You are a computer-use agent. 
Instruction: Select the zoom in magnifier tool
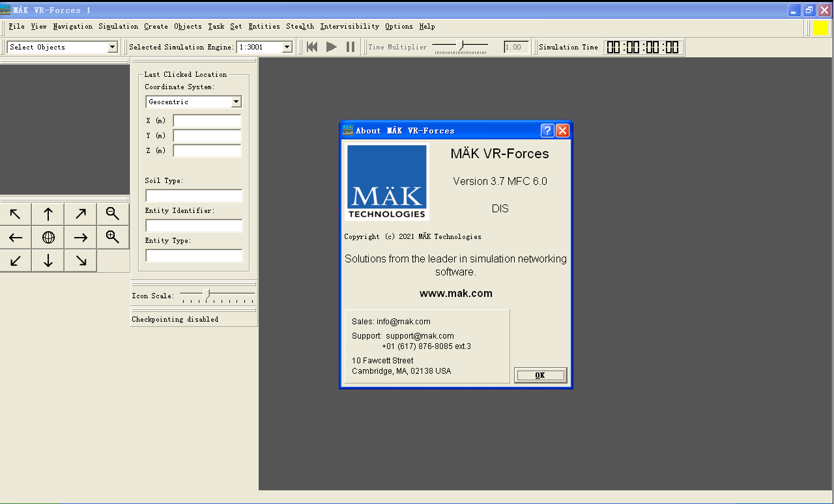coord(113,237)
